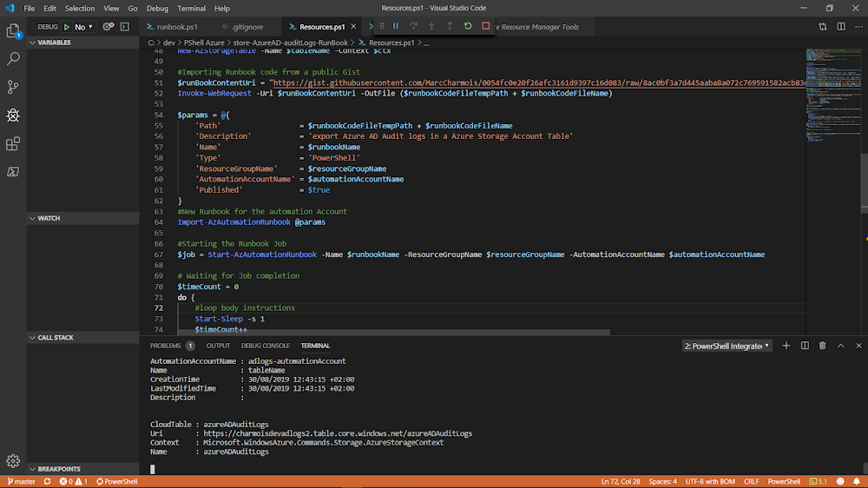
Task: Open the File menu
Action: click(x=30, y=9)
